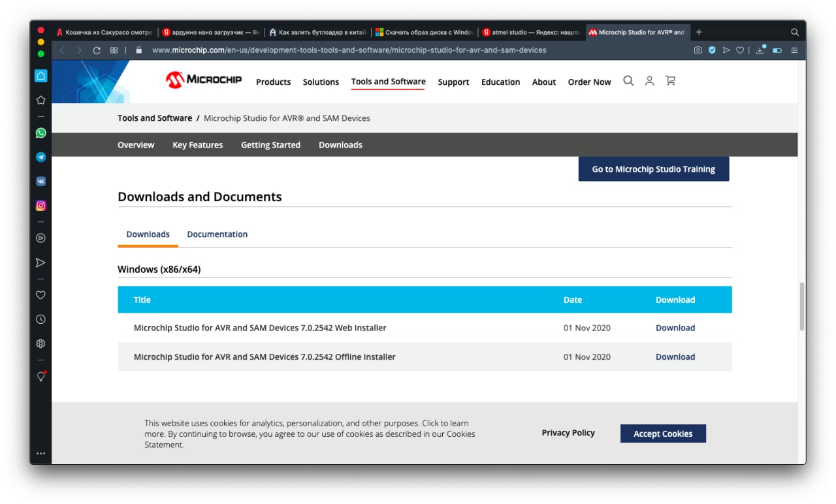Viewport: 836px width, 504px height.
Task: Click the padlock site security icon
Action: coord(138,50)
